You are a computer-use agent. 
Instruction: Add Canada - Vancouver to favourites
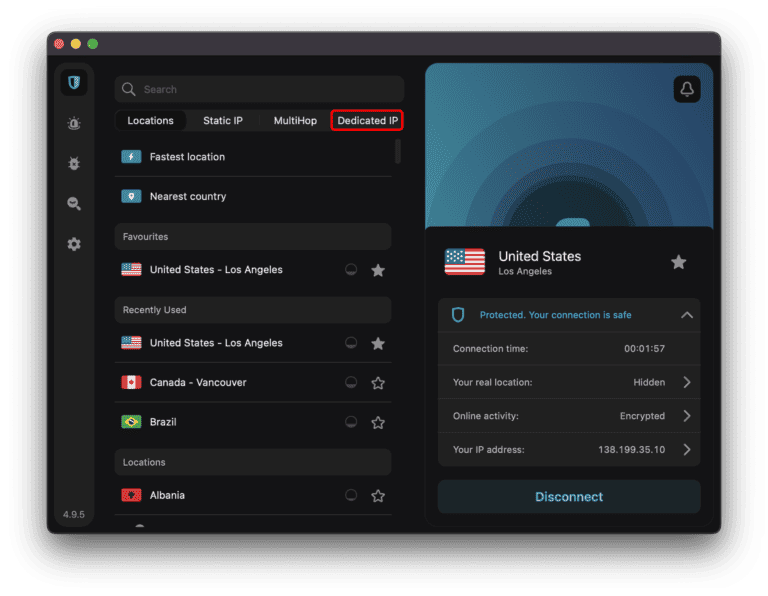(378, 383)
